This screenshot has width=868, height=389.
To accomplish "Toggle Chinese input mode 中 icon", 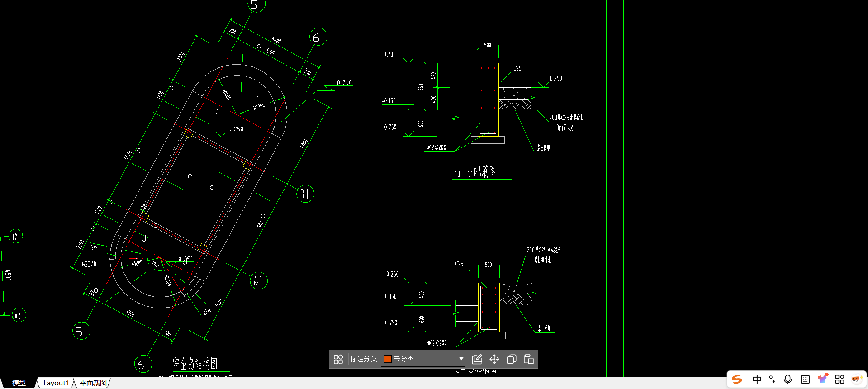I will click(x=757, y=379).
